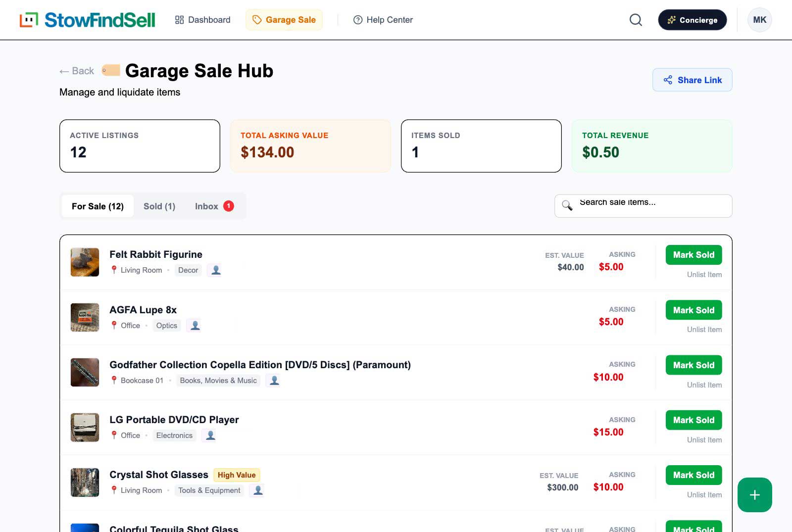Click person icon on Godfather Collection row

point(274,381)
